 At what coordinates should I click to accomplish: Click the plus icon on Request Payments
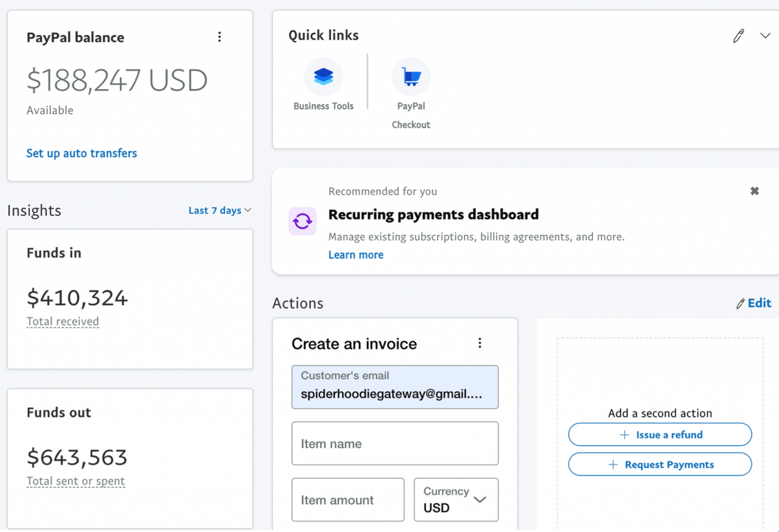(613, 464)
